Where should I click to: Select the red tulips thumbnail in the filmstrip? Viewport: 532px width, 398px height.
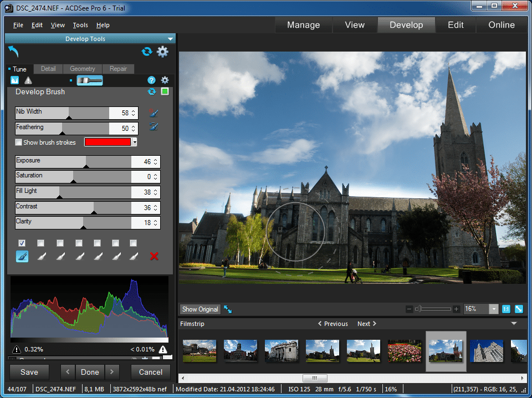(405, 351)
